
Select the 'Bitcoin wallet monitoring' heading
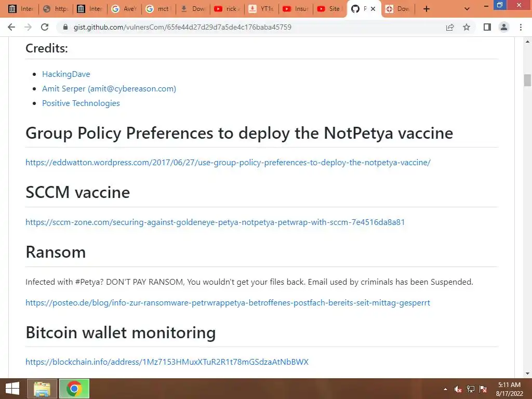121,332
